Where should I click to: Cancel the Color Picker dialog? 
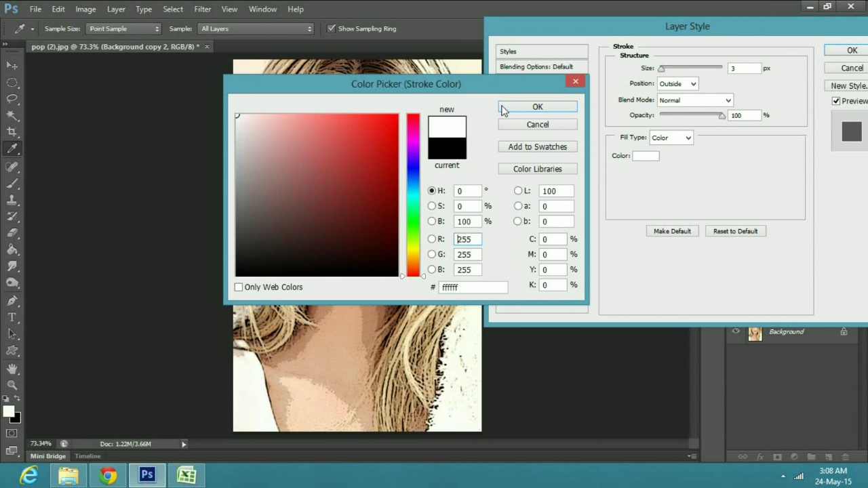[x=538, y=125]
